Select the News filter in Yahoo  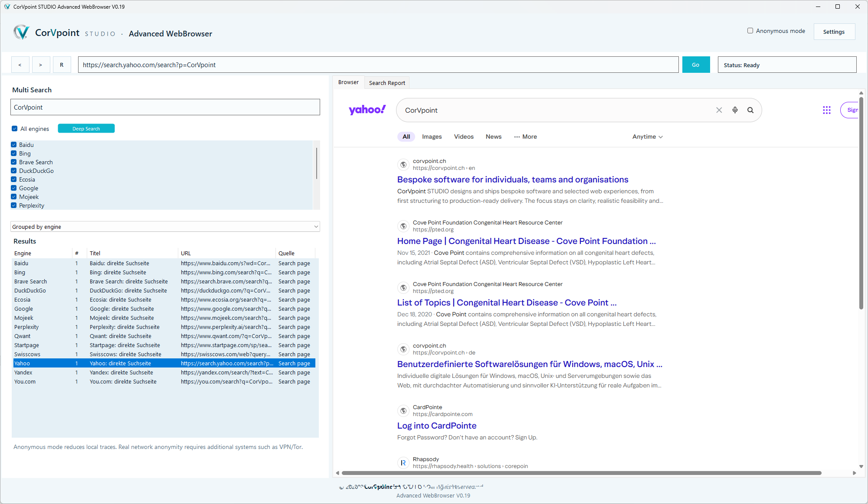pyautogui.click(x=494, y=137)
